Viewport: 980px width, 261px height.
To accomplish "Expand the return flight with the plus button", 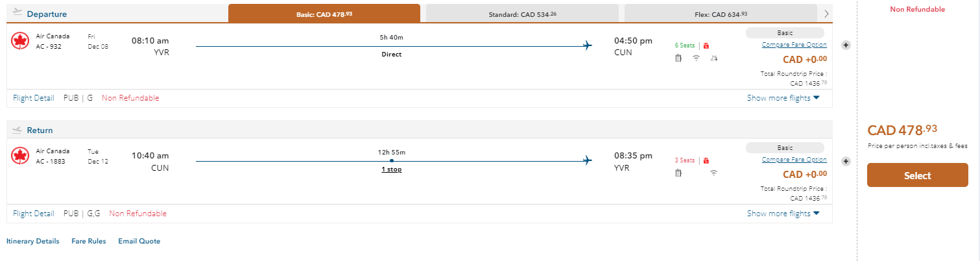I will pyautogui.click(x=846, y=161).
